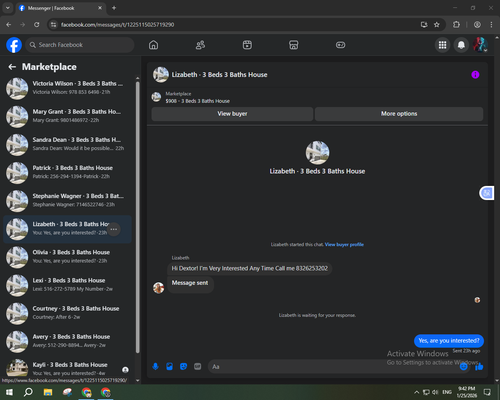500x400 pixels.
Task: Open the Friends icon in top navigation
Action: point(200,45)
